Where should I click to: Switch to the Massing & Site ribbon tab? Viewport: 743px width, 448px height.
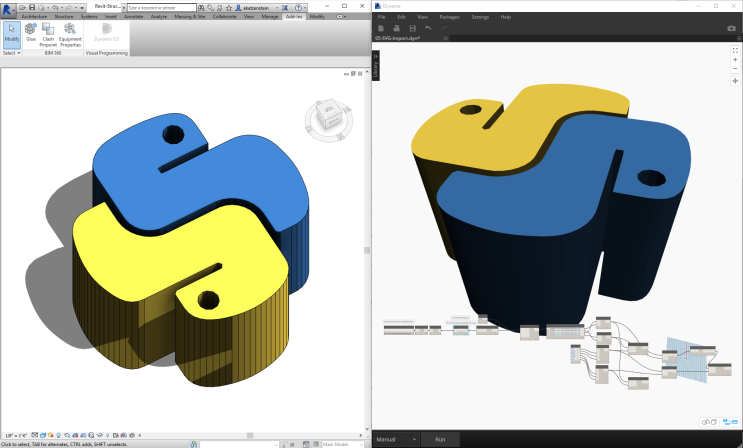[x=190, y=17]
